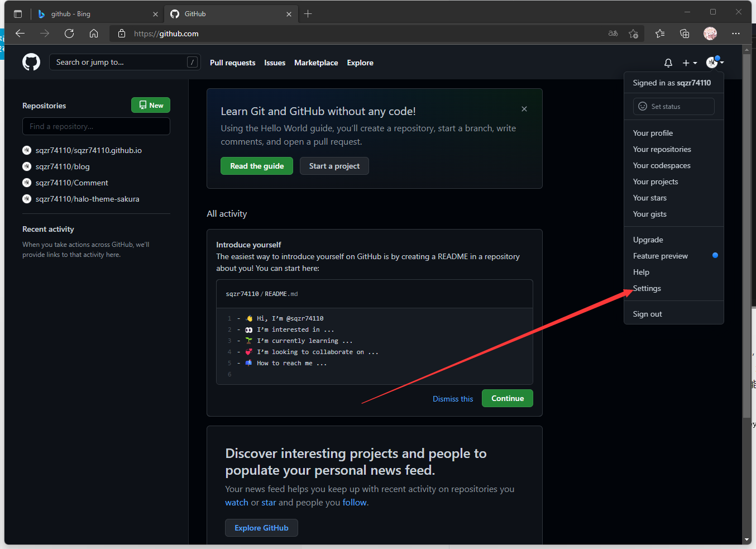Add page to favorites star icon
The image size is (756, 549).
click(x=633, y=34)
